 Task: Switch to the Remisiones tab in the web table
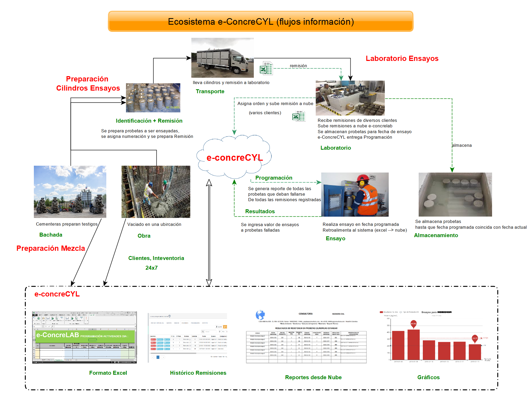click(185, 323)
